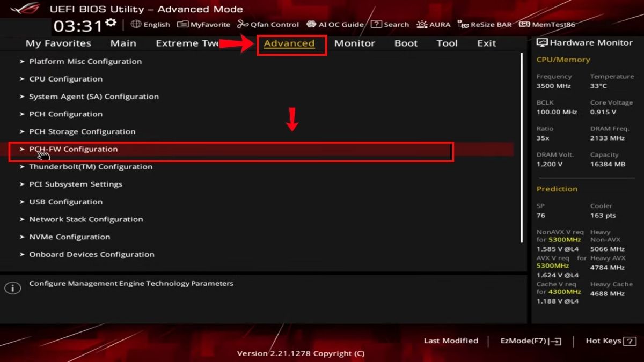Image resolution: width=644 pixels, height=362 pixels.
Task: Open Network Stack Configuration entry
Action: [86, 219]
